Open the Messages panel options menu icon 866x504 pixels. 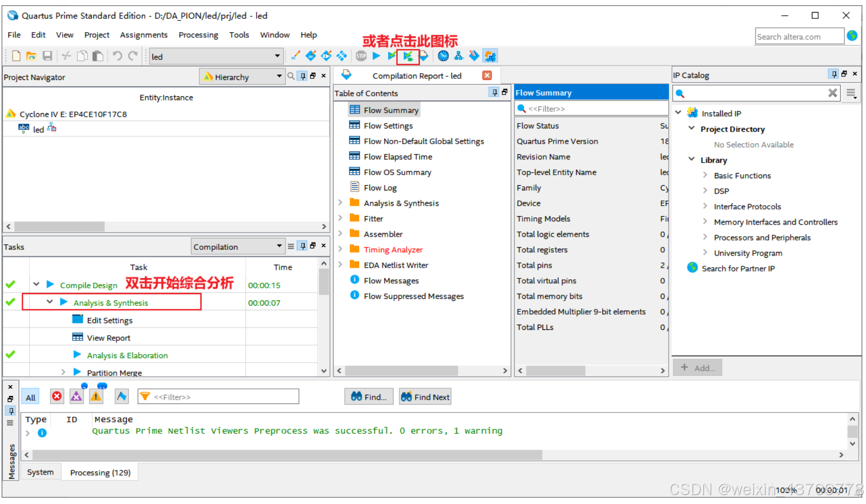coord(10,422)
